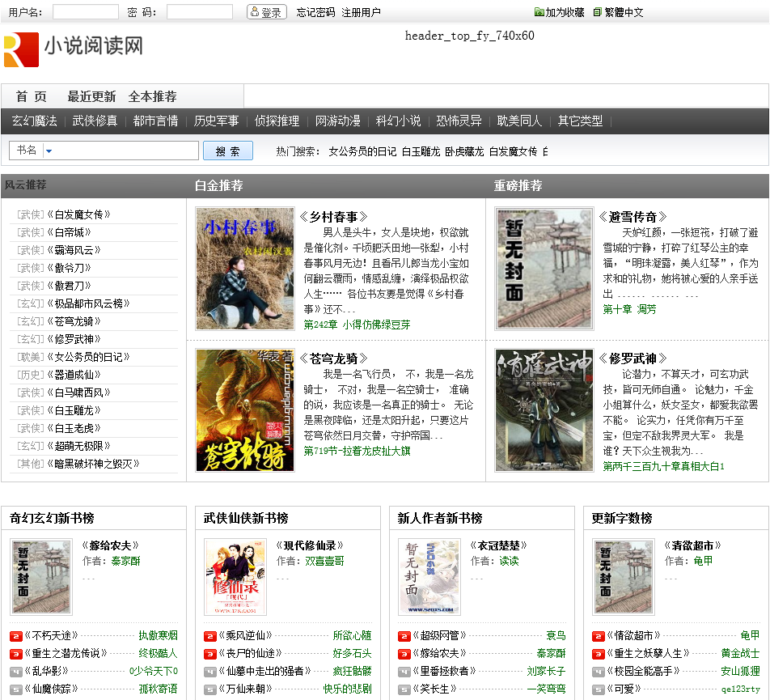Open the 现代修仙录 book cover
The width and height of the screenshot is (770, 700).
235,577
